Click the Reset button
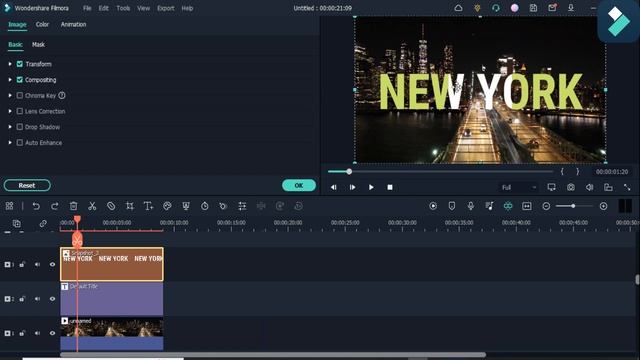The height and width of the screenshot is (360, 640). [x=27, y=185]
